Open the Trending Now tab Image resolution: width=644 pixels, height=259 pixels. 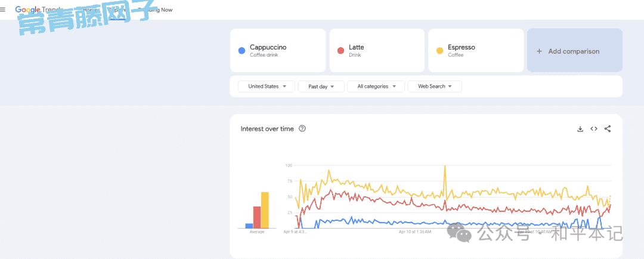coord(155,10)
